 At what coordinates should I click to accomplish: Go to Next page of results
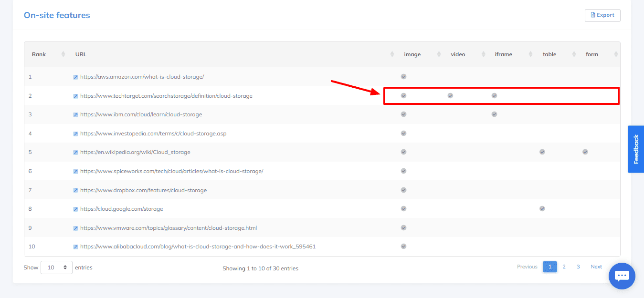(x=596, y=267)
